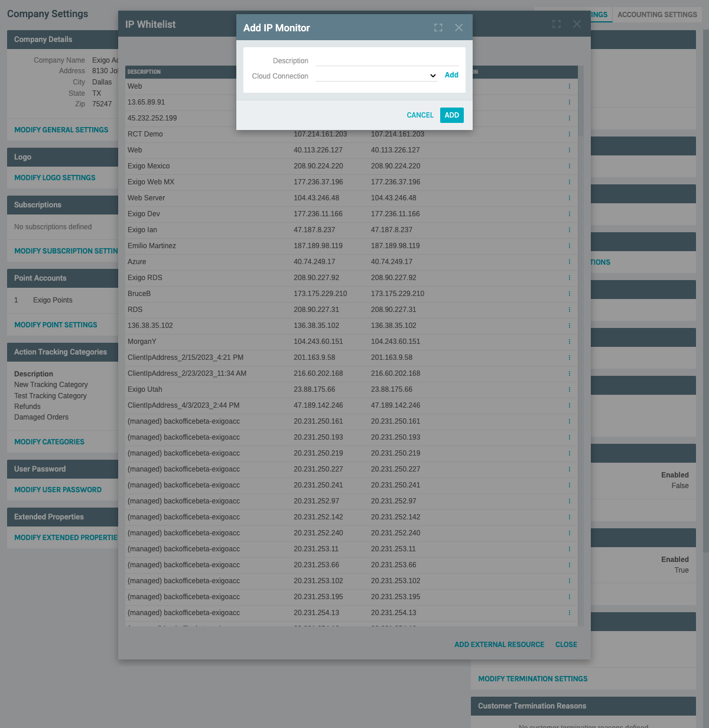Open the kebab menu on the RCT Demo row
Screen dimensions: 709x728
569,134
